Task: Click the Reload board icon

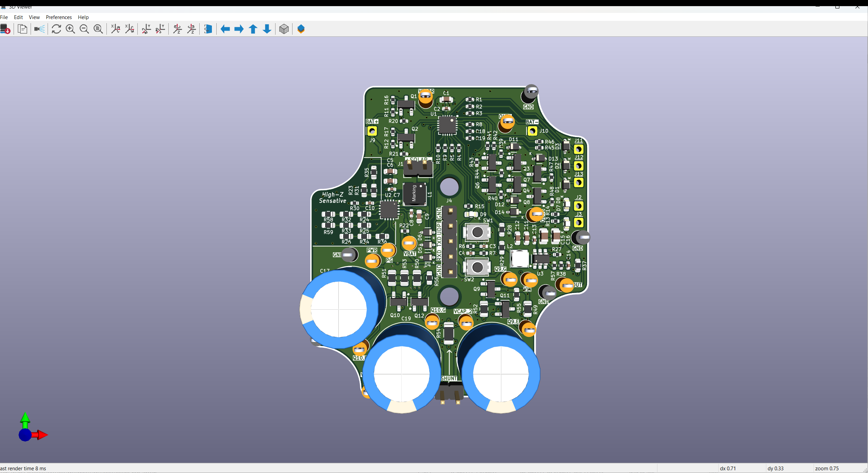Action: (56, 29)
